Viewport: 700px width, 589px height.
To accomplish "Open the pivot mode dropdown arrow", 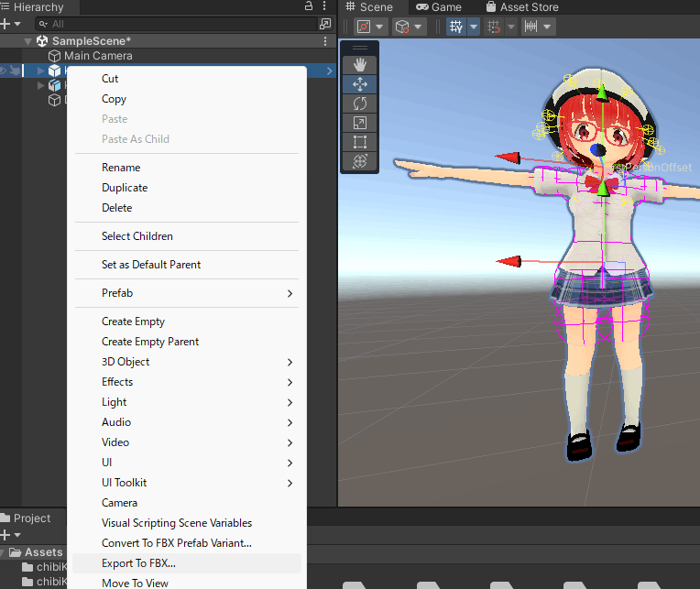I will [x=379, y=27].
